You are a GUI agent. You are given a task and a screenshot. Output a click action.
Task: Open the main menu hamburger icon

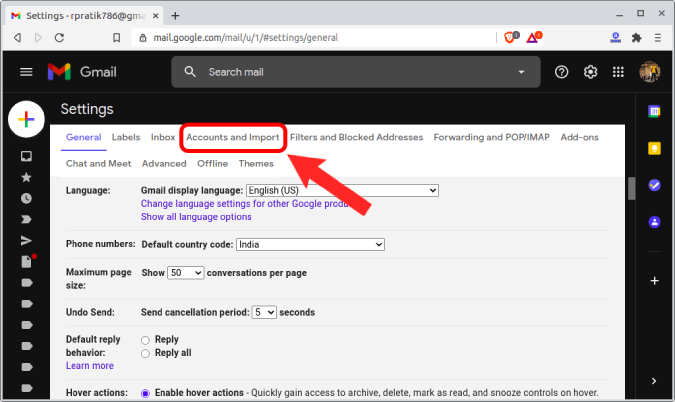tap(26, 72)
